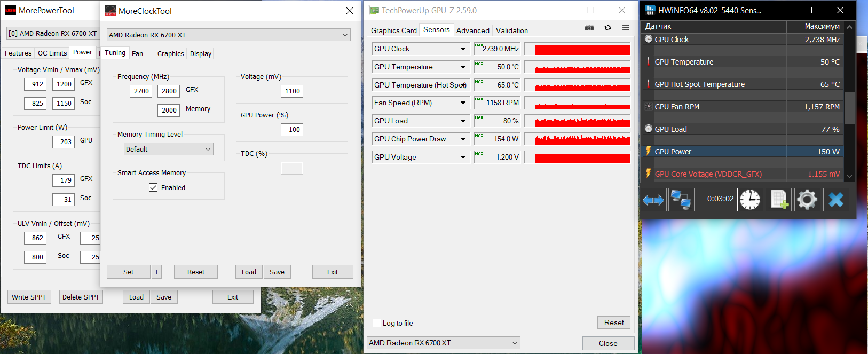Open GPU Voltage sensor dropdown arrow
The height and width of the screenshot is (354, 868).
pyautogui.click(x=463, y=157)
